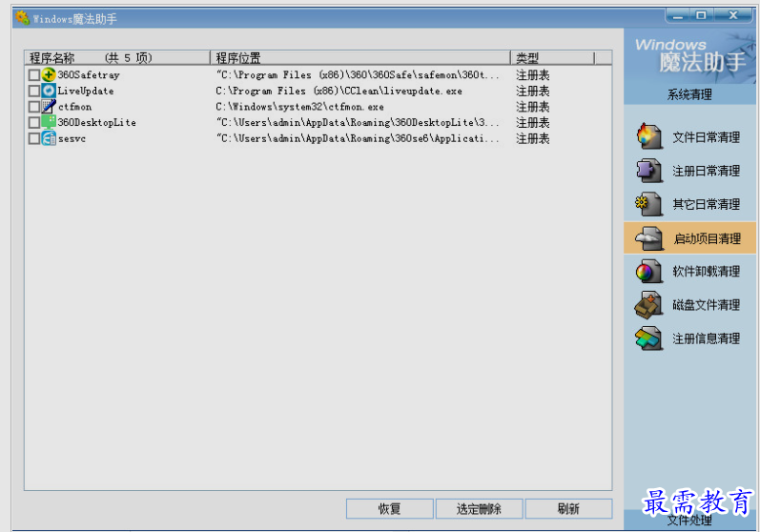760x532 pixels.
Task: Click the path C:\Windows\system32\ctfmon.exe
Action: tap(299, 107)
